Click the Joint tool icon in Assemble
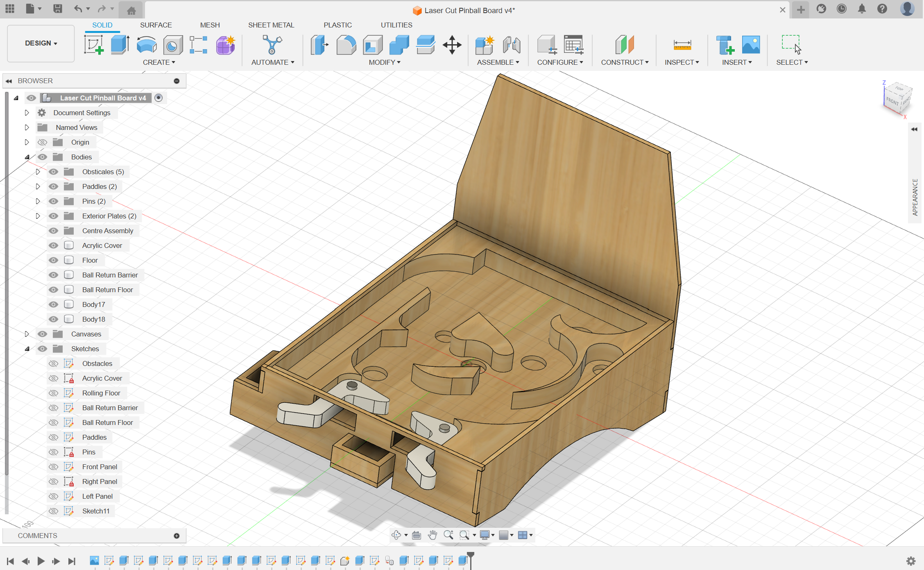 click(x=512, y=45)
